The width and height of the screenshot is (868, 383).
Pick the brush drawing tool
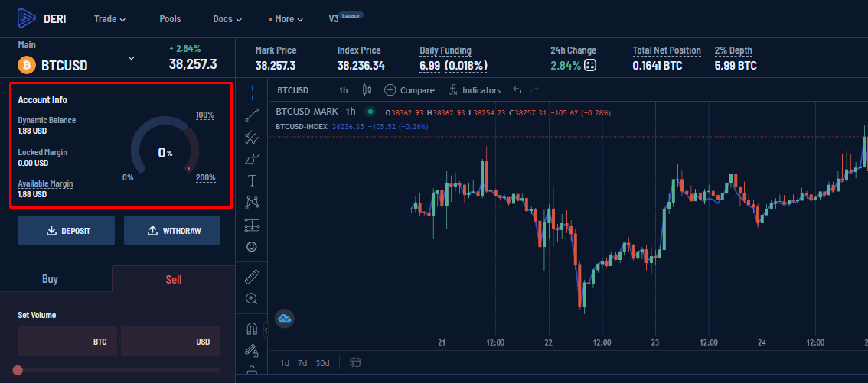pyautogui.click(x=252, y=160)
